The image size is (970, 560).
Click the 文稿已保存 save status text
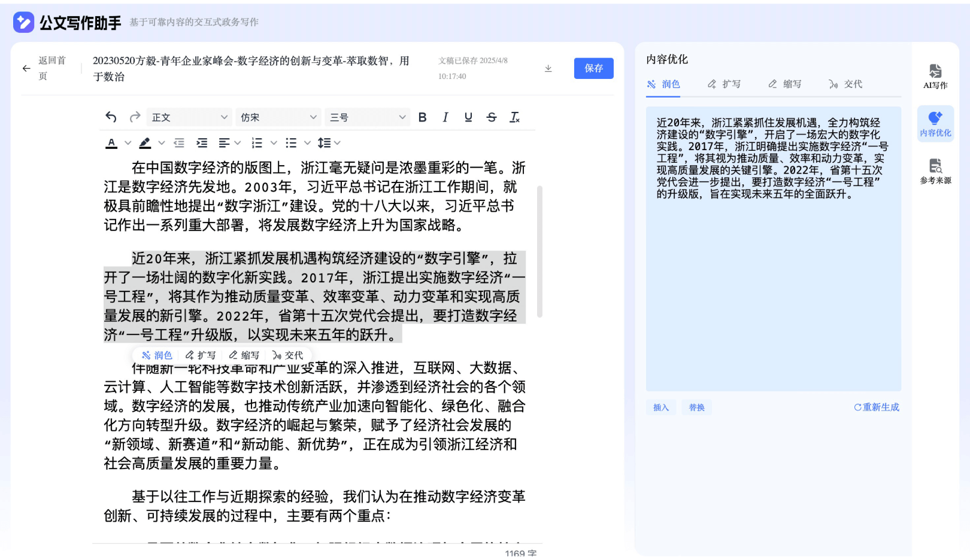473,68
